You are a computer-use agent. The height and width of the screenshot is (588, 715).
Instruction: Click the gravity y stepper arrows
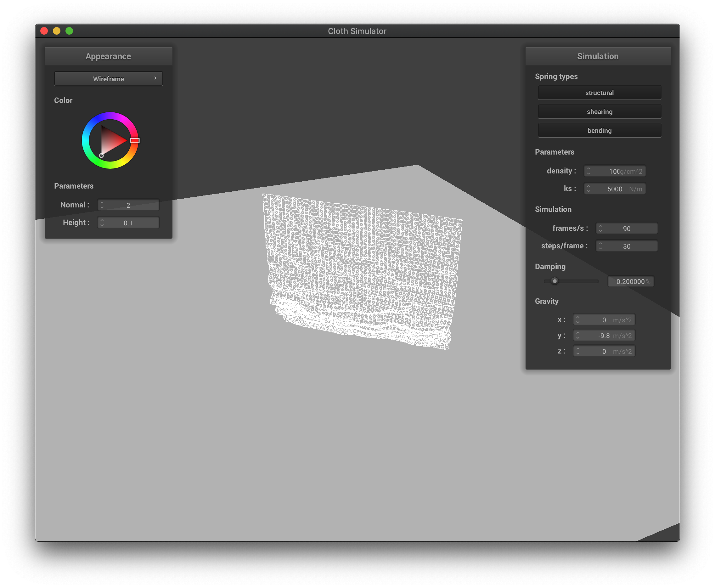pyautogui.click(x=577, y=335)
